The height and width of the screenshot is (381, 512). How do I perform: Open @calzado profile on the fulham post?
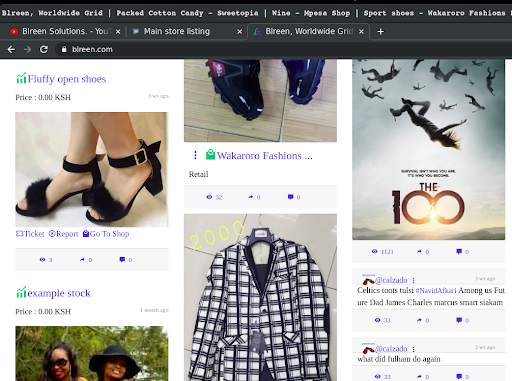[x=391, y=349]
